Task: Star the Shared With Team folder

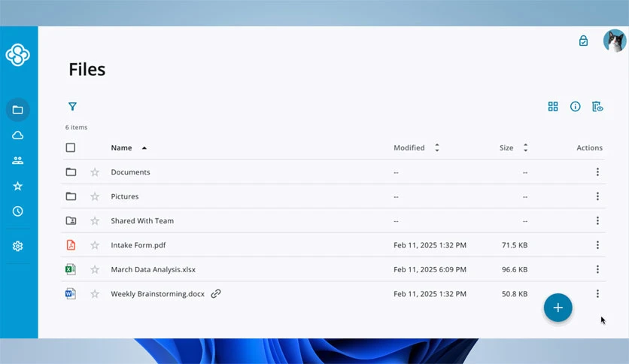Action: 95,221
